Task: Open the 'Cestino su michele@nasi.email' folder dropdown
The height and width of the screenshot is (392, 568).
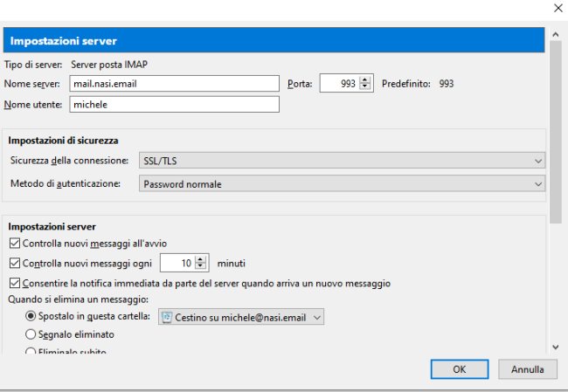Action: click(x=241, y=318)
